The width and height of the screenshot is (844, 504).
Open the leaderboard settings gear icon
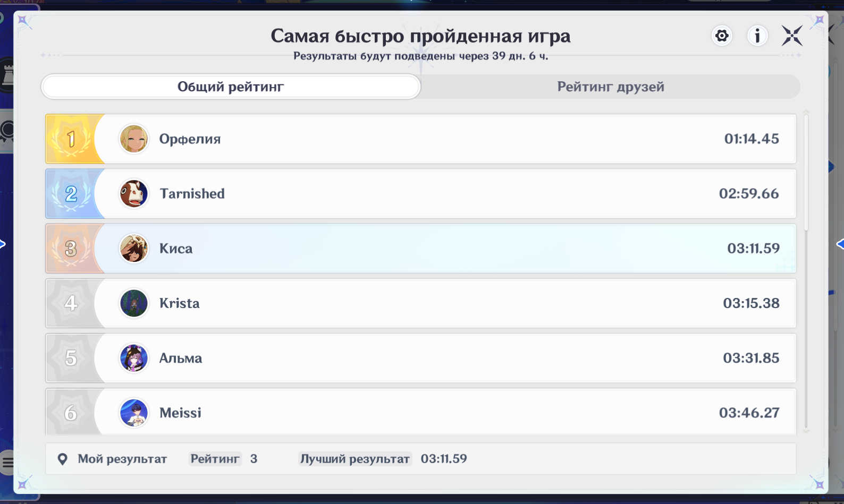point(722,36)
